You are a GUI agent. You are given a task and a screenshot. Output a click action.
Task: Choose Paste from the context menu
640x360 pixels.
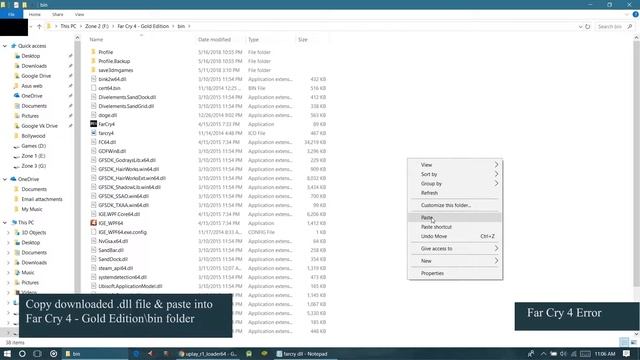[455, 218]
